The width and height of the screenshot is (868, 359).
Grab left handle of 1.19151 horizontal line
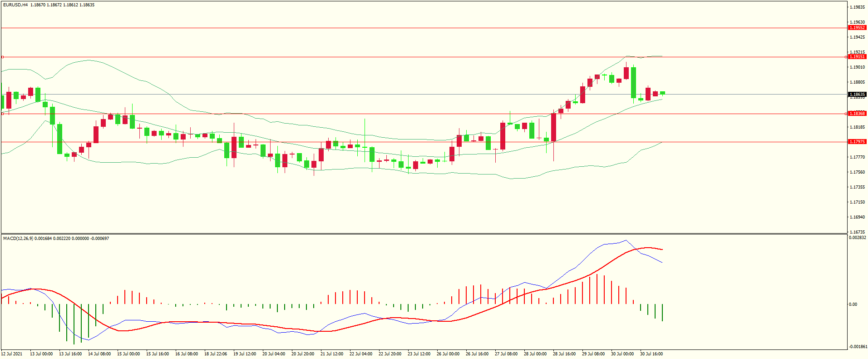pyautogui.click(x=3, y=57)
